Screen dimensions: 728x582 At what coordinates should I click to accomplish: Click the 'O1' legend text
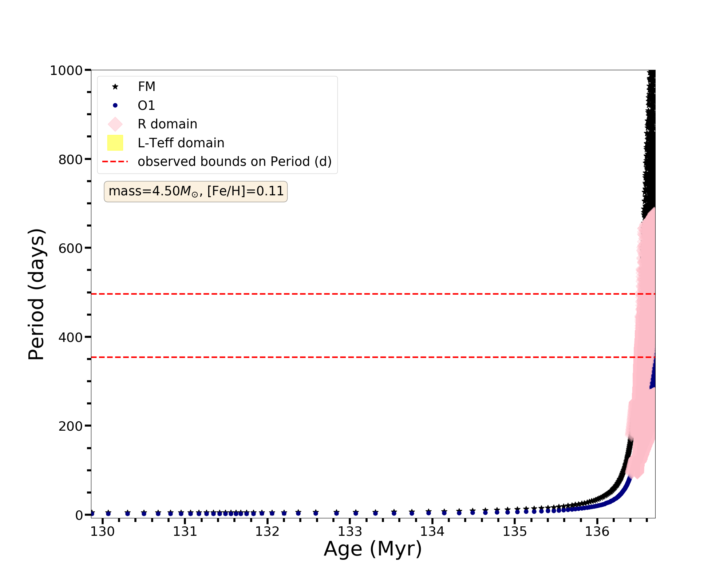(146, 105)
